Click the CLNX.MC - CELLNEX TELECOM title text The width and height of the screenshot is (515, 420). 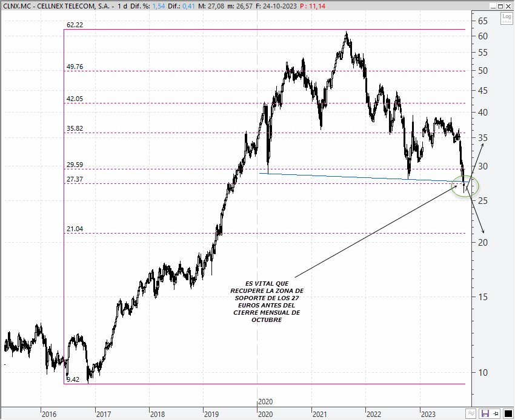tap(56, 6)
